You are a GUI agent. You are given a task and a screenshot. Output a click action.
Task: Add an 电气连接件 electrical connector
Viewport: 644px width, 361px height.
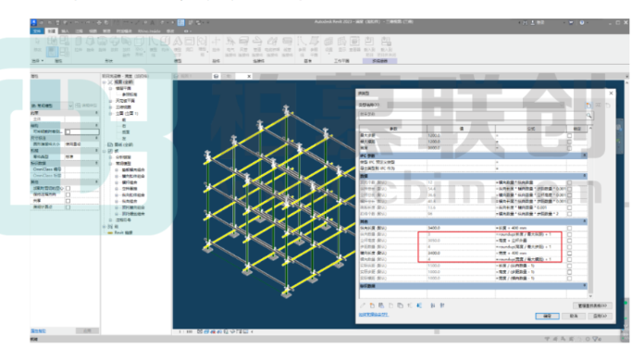pos(230,45)
